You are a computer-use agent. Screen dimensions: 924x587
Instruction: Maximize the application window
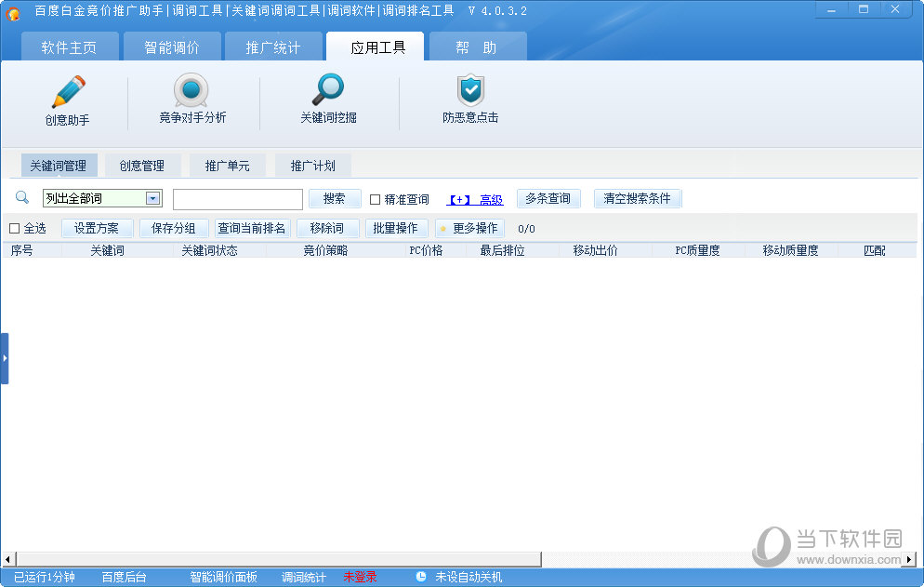pos(864,9)
